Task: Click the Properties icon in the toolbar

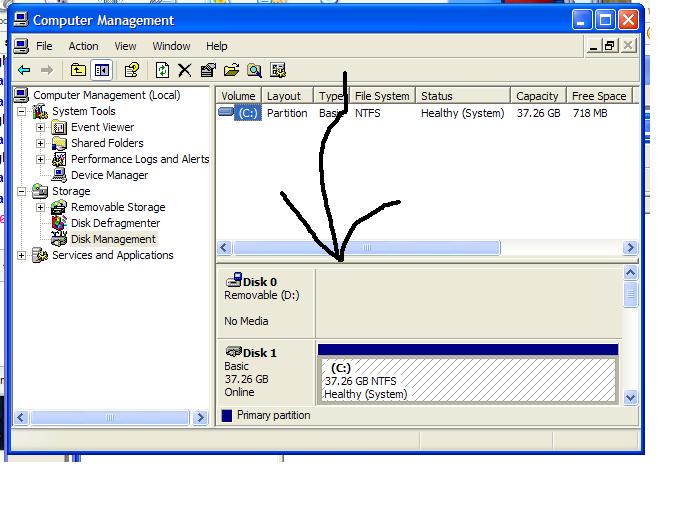Action: click(x=208, y=70)
